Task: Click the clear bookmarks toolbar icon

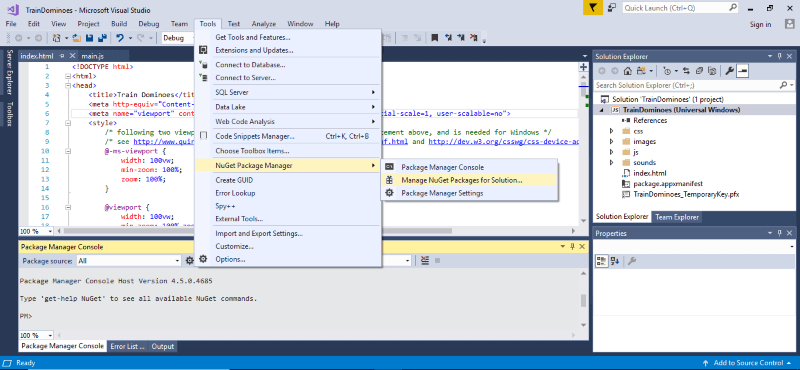Action: 474,38
